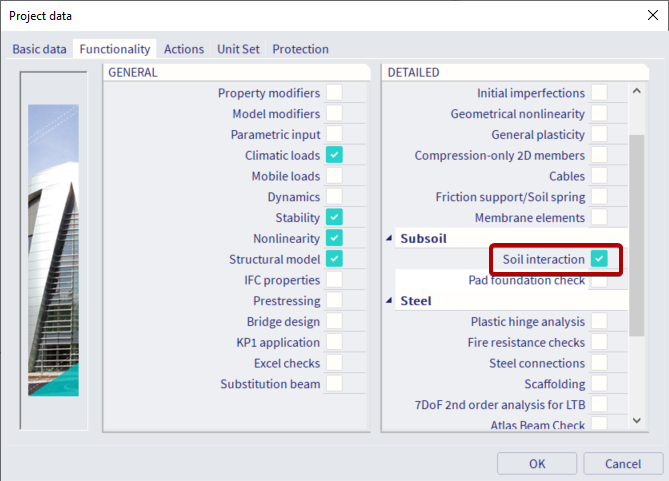Enable Cables in DETAILED panel
The image size is (669, 481).
(599, 175)
